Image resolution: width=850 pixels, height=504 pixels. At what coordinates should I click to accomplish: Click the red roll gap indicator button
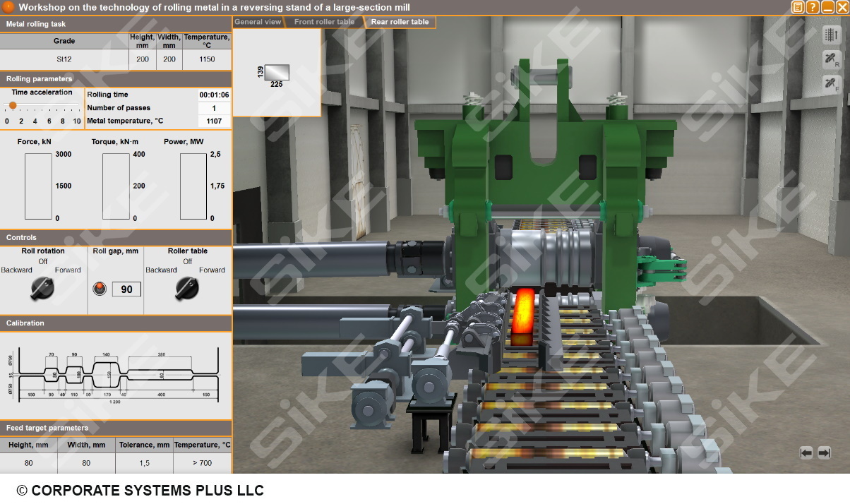(x=100, y=289)
